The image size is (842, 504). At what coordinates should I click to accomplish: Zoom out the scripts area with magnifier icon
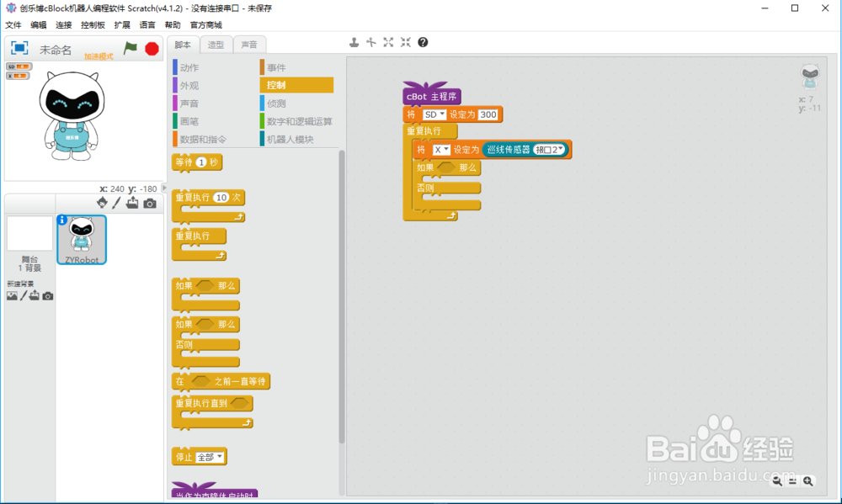click(x=777, y=481)
